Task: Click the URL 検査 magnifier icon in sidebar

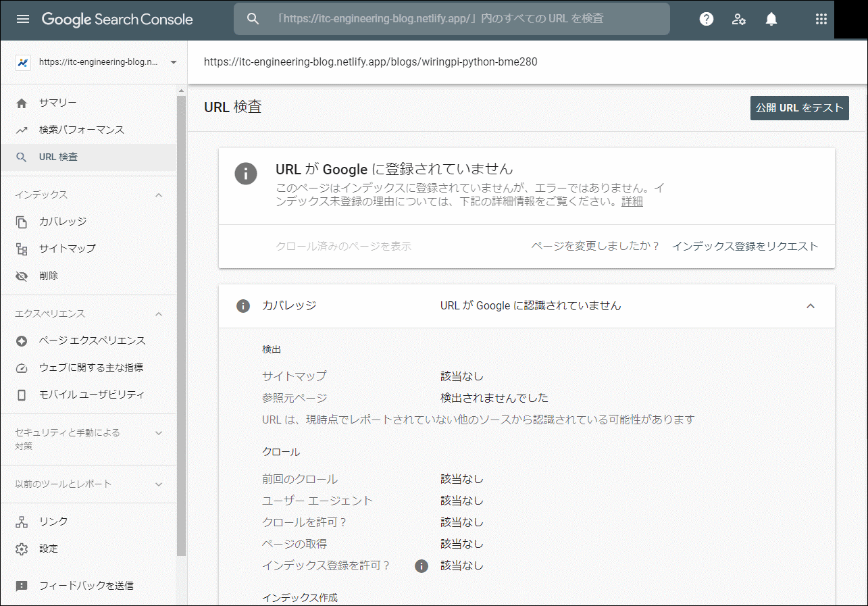Action: click(x=22, y=157)
